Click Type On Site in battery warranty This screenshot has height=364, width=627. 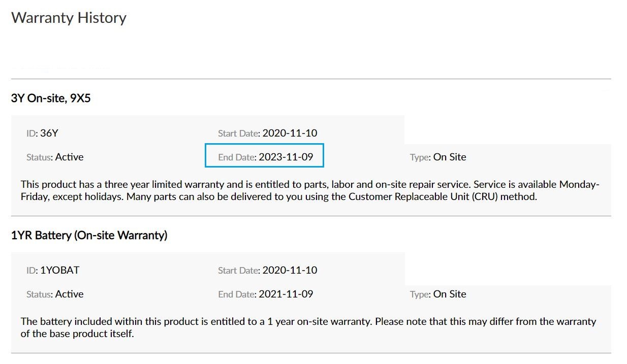click(x=449, y=294)
